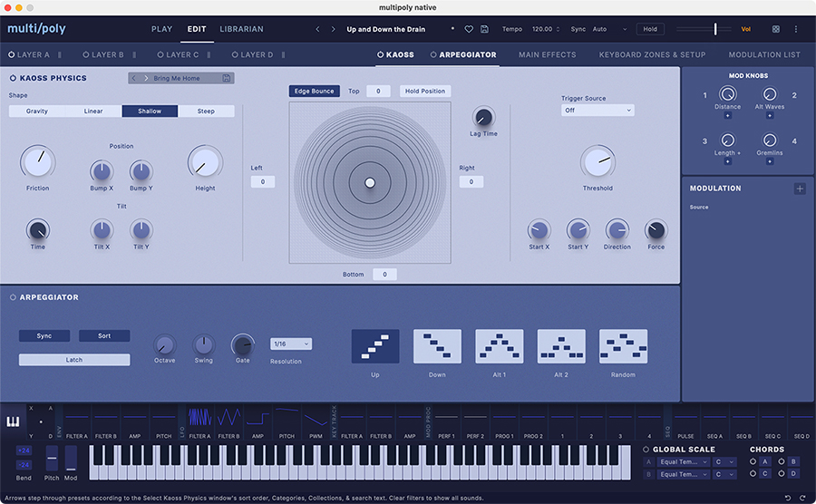Expand the arpeggiator Resolution 1/16 dropdown

point(291,344)
